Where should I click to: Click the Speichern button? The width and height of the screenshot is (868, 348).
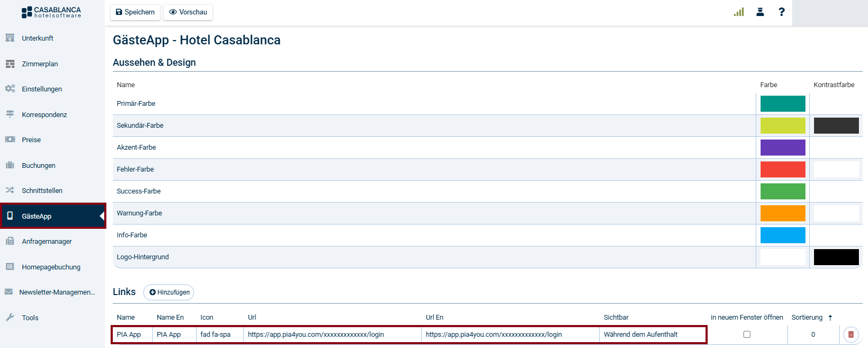pyautogui.click(x=135, y=12)
